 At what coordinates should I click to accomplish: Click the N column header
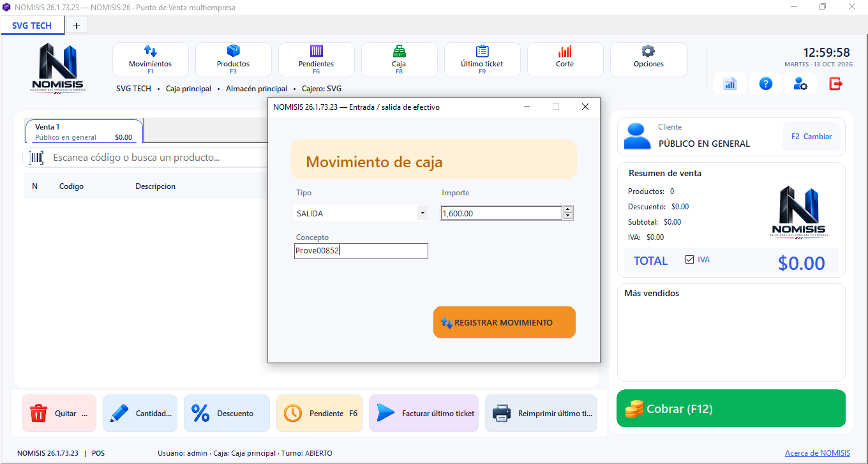tap(35, 186)
